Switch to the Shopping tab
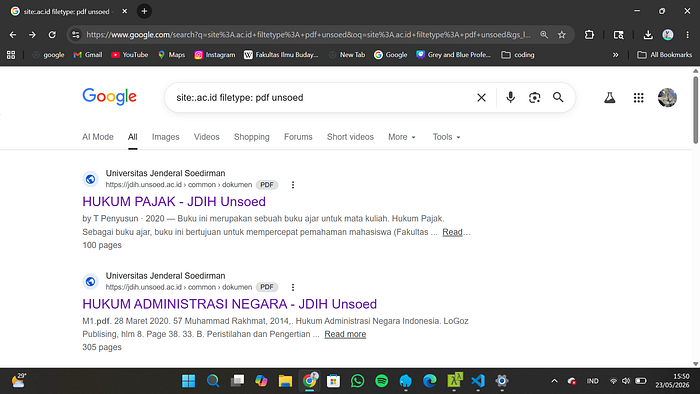 click(252, 137)
